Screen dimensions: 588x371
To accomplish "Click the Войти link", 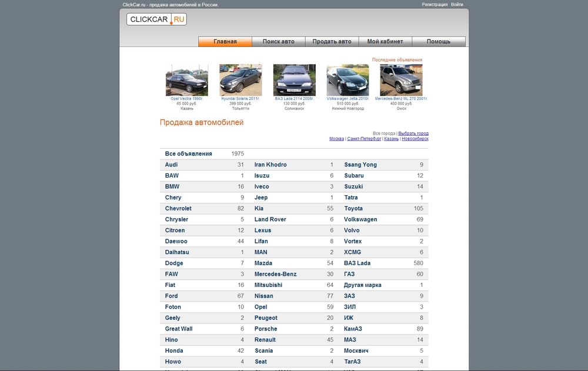I will pos(457,5).
